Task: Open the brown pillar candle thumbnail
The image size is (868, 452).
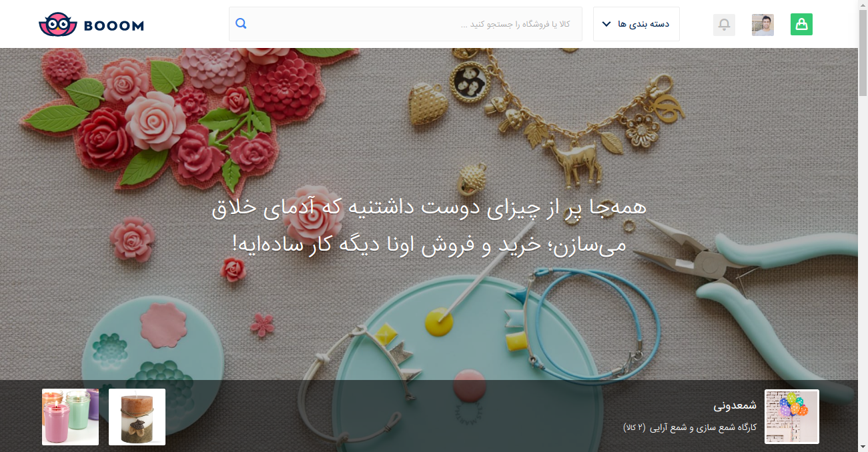Action: (137, 417)
